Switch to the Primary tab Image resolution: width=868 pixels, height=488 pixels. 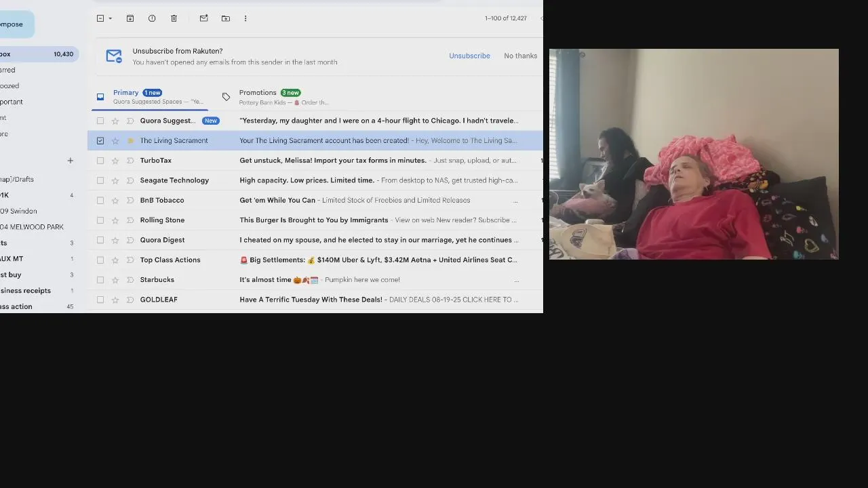(x=150, y=97)
